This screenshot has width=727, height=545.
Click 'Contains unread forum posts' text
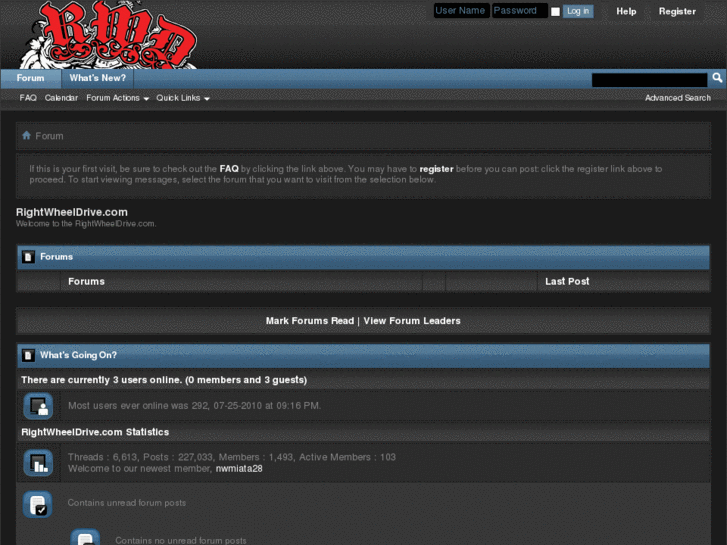127,503
